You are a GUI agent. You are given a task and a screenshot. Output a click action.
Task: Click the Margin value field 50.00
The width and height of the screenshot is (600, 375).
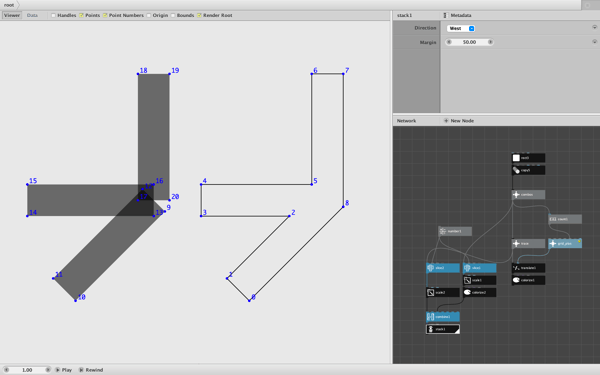click(x=470, y=42)
